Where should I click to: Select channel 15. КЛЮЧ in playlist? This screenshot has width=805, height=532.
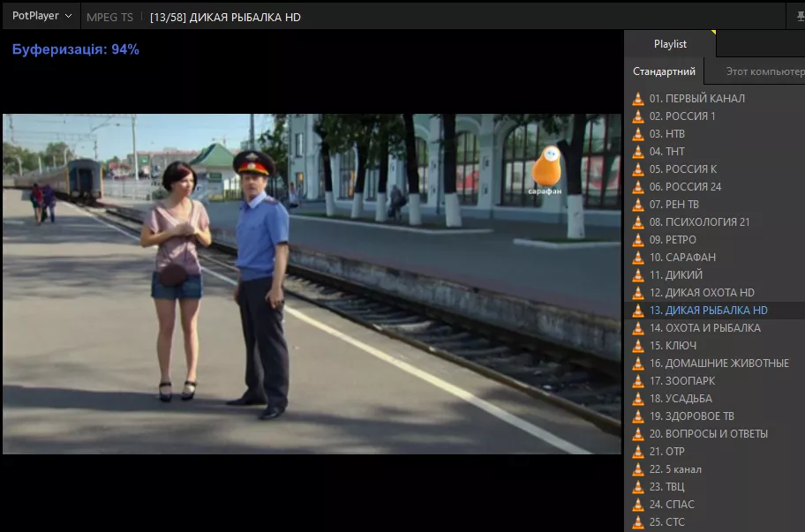(715, 346)
